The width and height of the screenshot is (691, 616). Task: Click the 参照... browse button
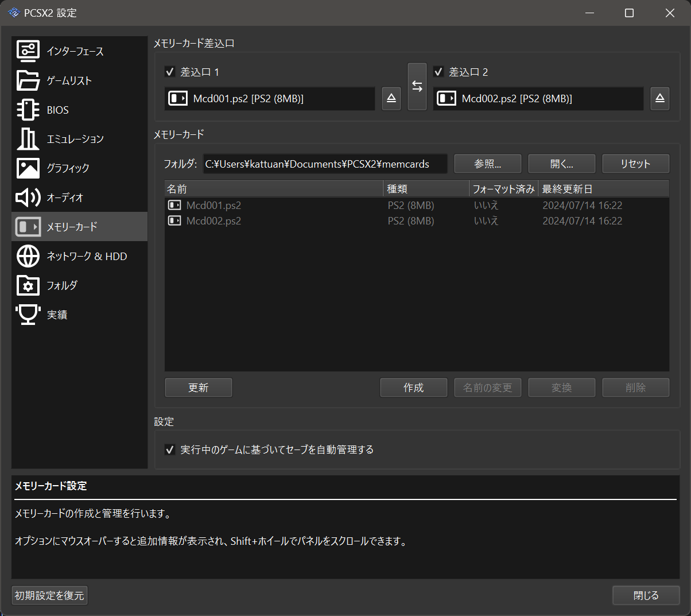pos(488,164)
